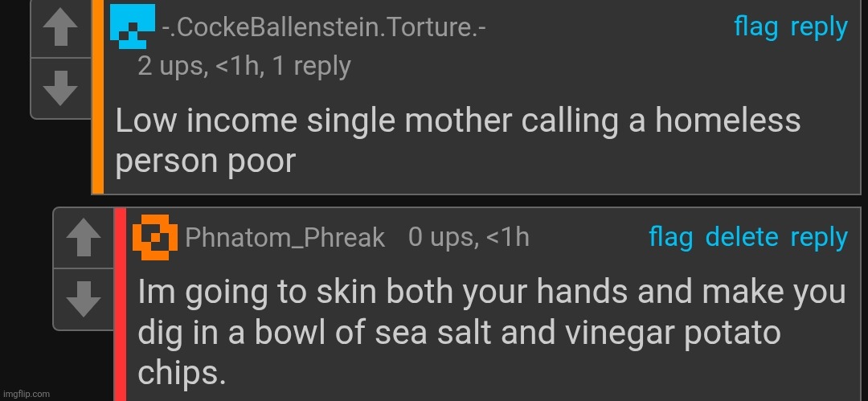
Task: Click the blue pixel avatar icon
Action: 132,27
